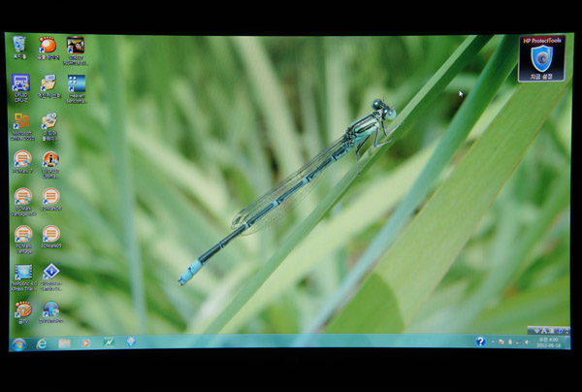
Task: Click the Windows Start orb
Action: (x=18, y=343)
